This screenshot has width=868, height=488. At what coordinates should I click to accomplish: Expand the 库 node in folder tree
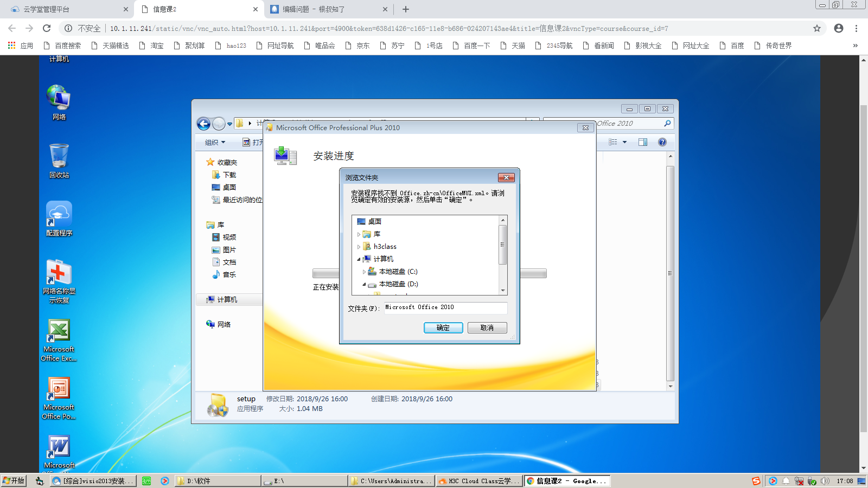[359, 234]
